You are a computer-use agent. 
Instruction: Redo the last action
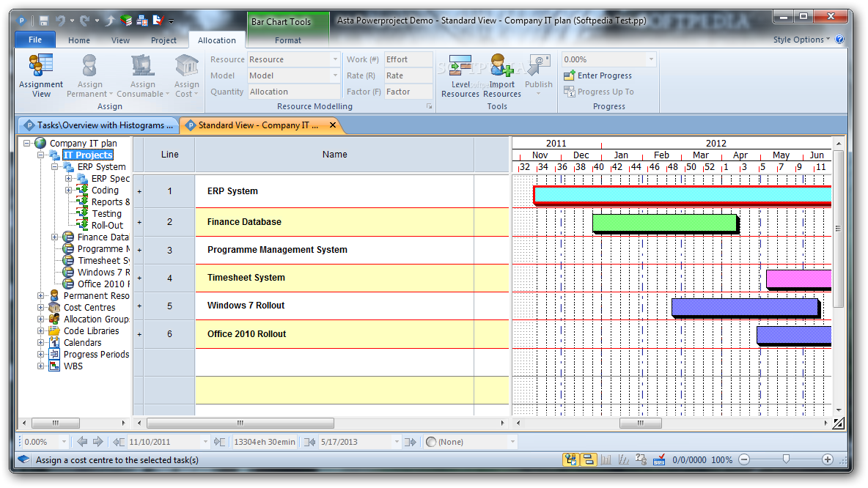pyautogui.click(x=84, y=21)
